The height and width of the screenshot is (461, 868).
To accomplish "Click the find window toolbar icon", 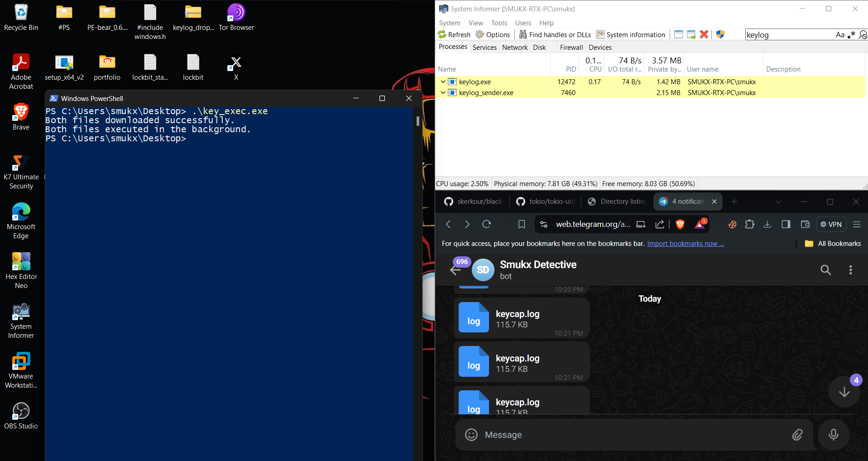I will coord(678,34).
